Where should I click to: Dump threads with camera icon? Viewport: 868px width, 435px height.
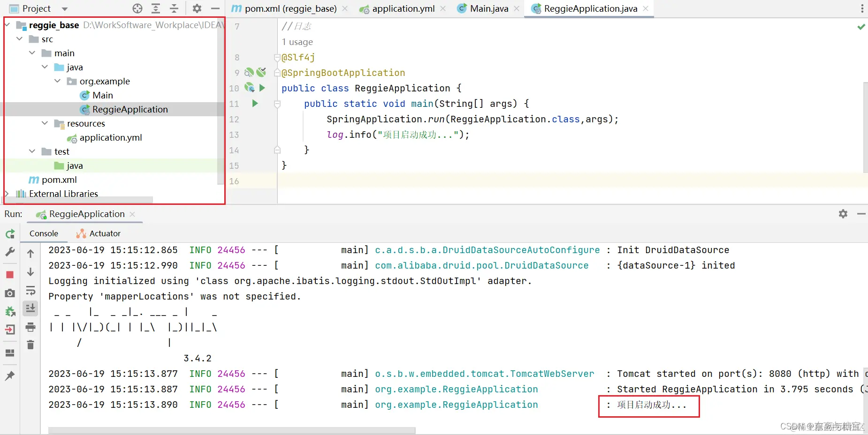click(x=10, y=293)
